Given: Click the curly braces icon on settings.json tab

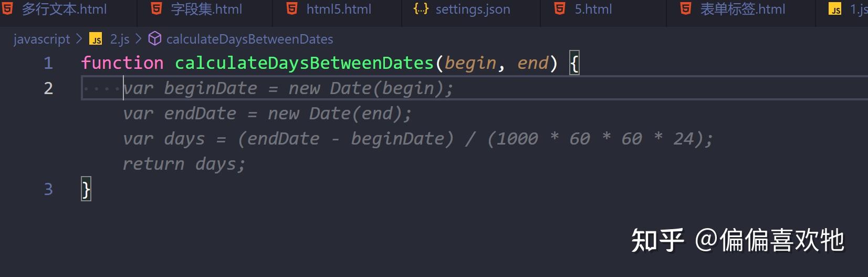Looking at the screenshot, I should (x=421, y=8).
